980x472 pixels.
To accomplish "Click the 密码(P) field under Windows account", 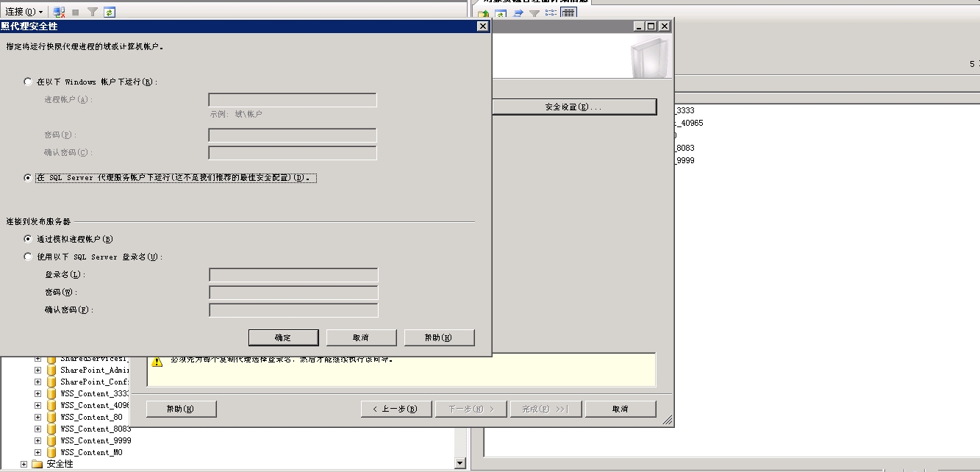I will point(293,135).
